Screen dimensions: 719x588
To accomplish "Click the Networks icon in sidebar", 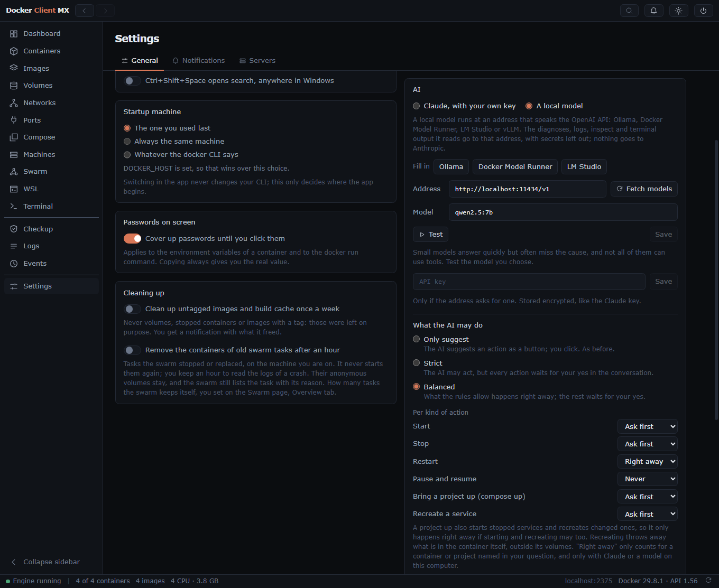I will click(14, 103).
